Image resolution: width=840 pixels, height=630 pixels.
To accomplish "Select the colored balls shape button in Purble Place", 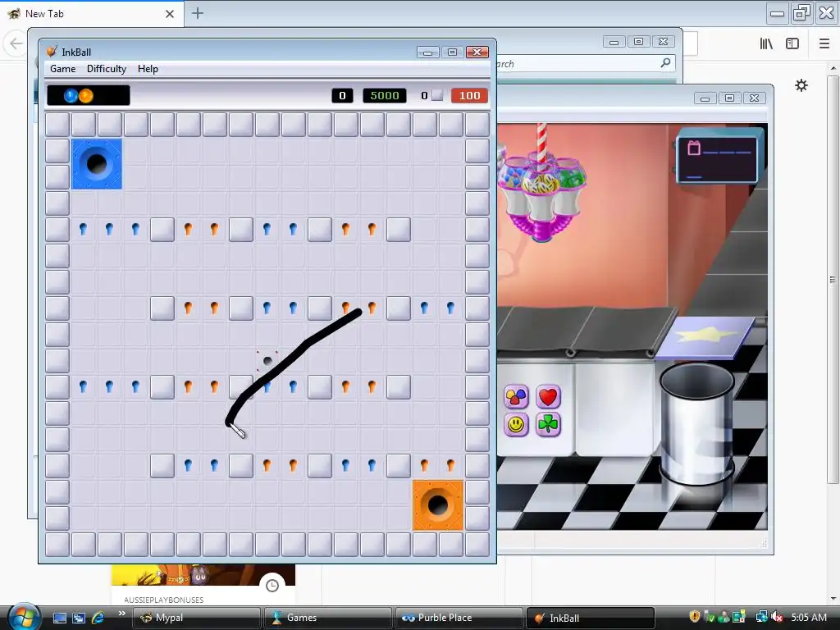I will [516, 397].
